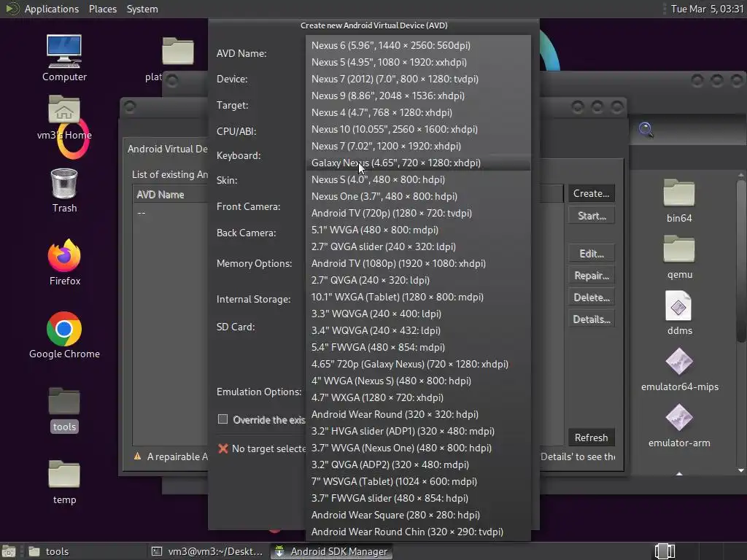Click the Details... button in AVD Manager

click(591, 319)
